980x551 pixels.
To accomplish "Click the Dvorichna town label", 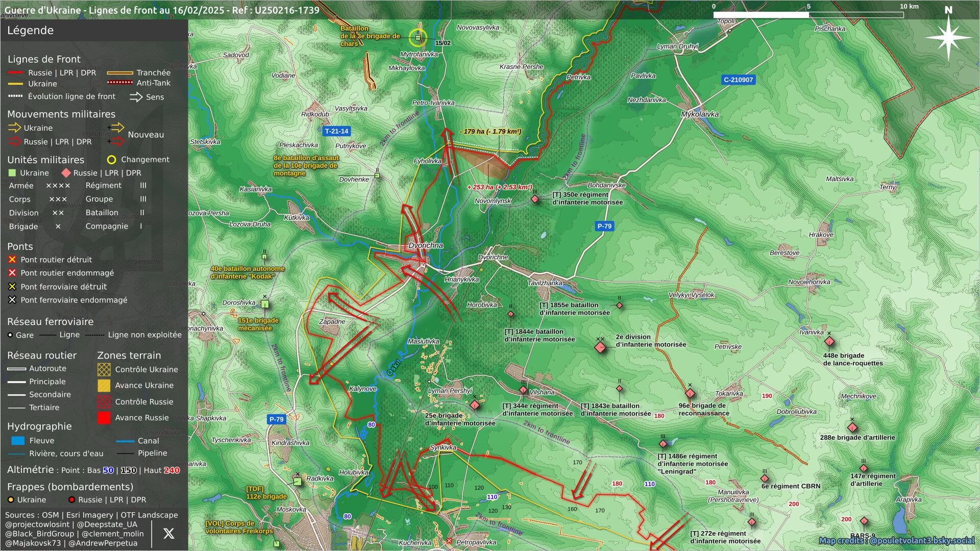I will (x=426, y=245).
